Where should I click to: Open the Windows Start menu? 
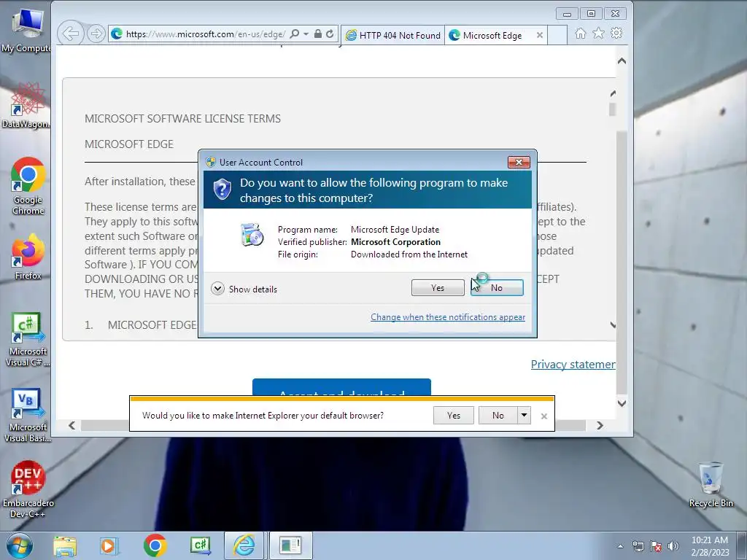(20, 545)
